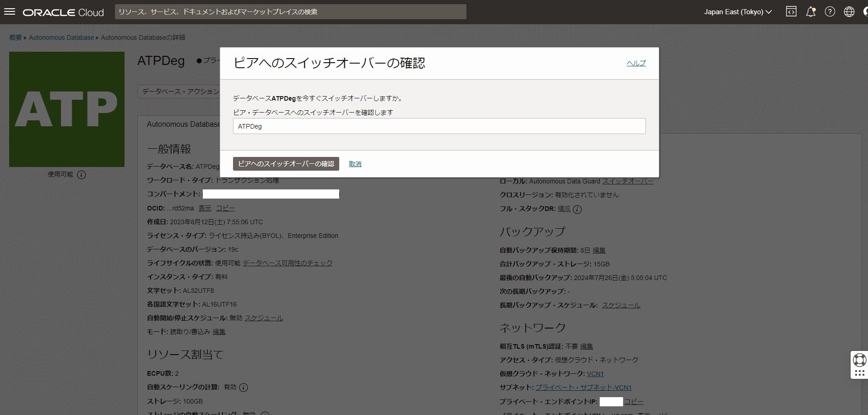Open the notifications bell icon
Viewport: 868px width, 415px height.
click(810, 12)
